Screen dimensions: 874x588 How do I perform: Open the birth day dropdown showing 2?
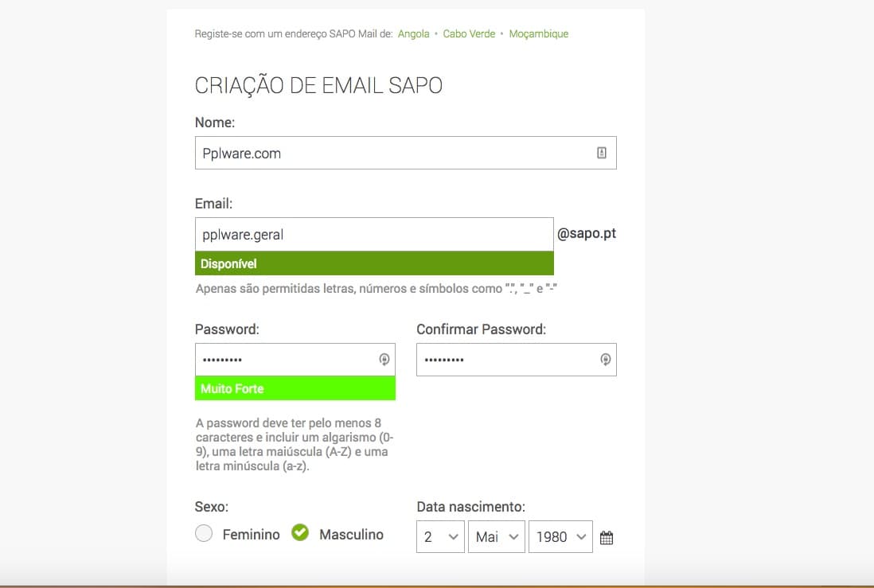point(440,537)
